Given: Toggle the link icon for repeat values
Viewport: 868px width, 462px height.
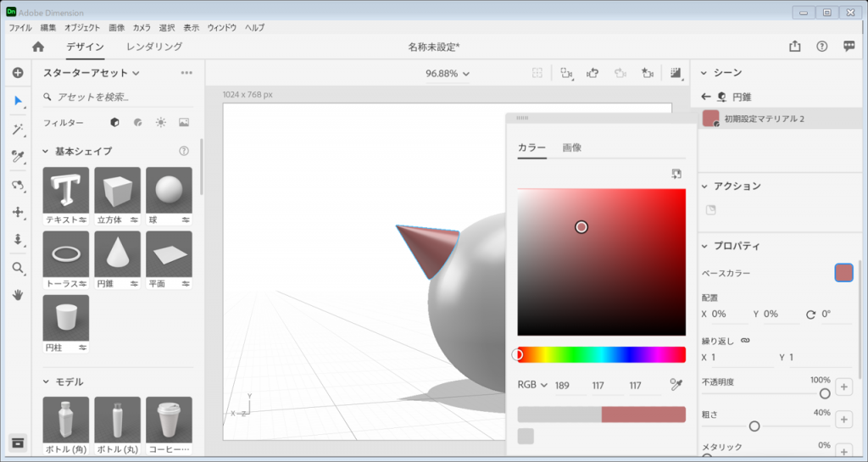Looking at the screenshot, I should [745, 340].
